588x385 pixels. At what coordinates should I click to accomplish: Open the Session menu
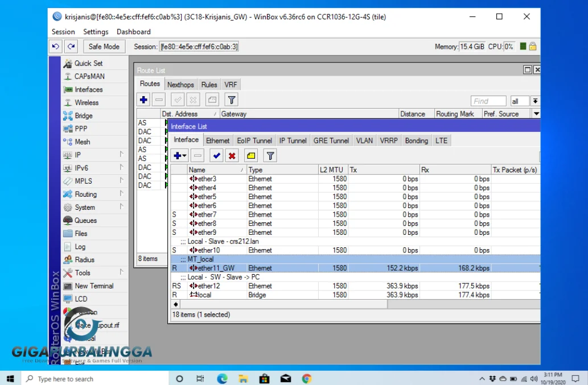pos(63,32)
